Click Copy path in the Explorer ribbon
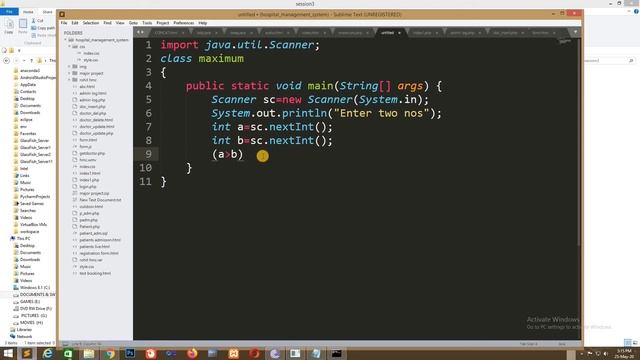 pos(43,28)
